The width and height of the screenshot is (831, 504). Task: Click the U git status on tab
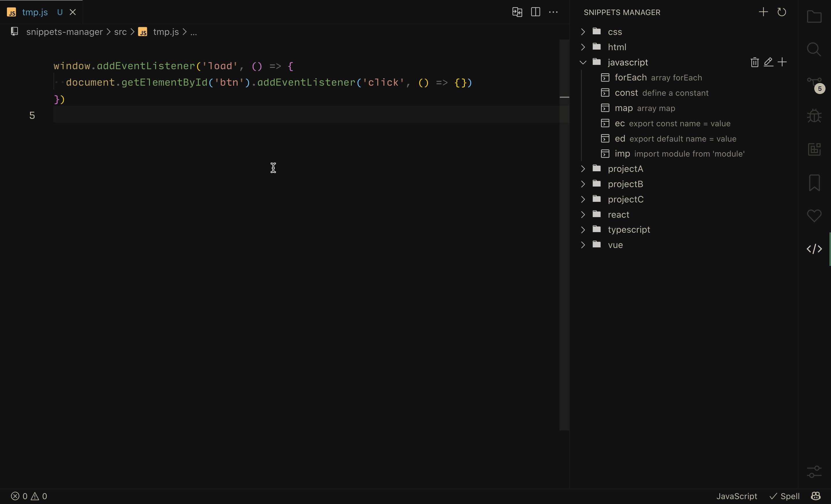(60, 12)
